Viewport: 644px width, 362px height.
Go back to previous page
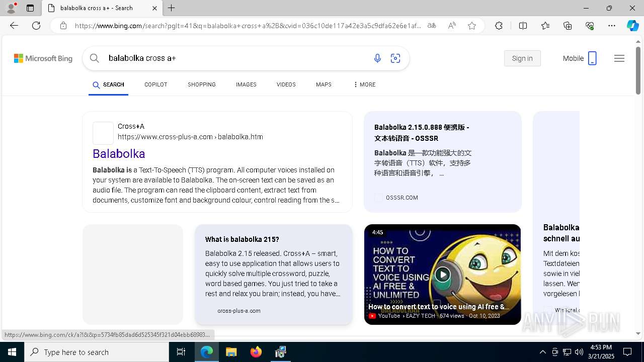pyautogui.click(x=14, y=26)
